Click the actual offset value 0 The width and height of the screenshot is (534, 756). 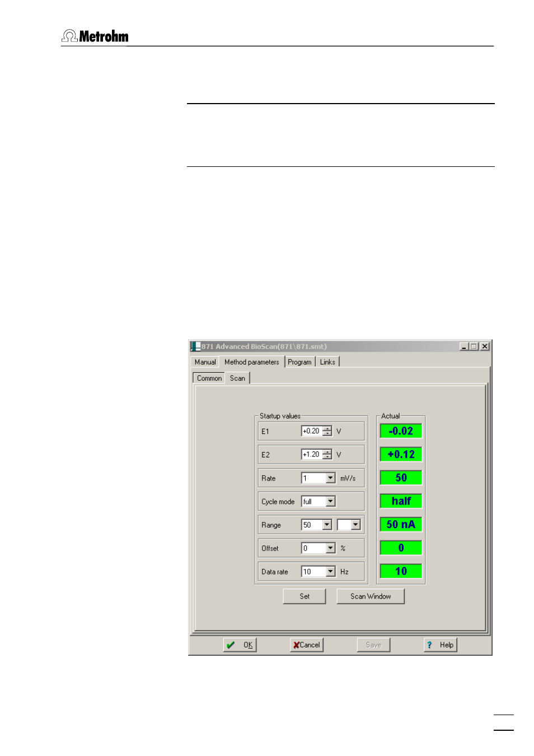401,548
